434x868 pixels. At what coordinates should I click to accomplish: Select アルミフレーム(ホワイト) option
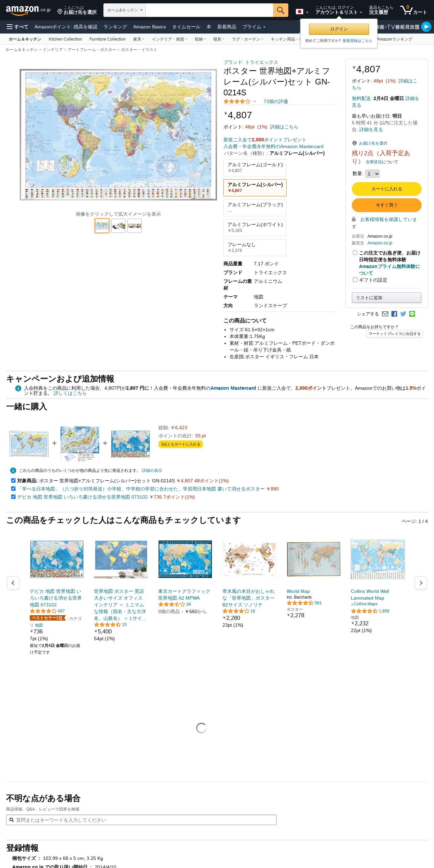point(255,227)
